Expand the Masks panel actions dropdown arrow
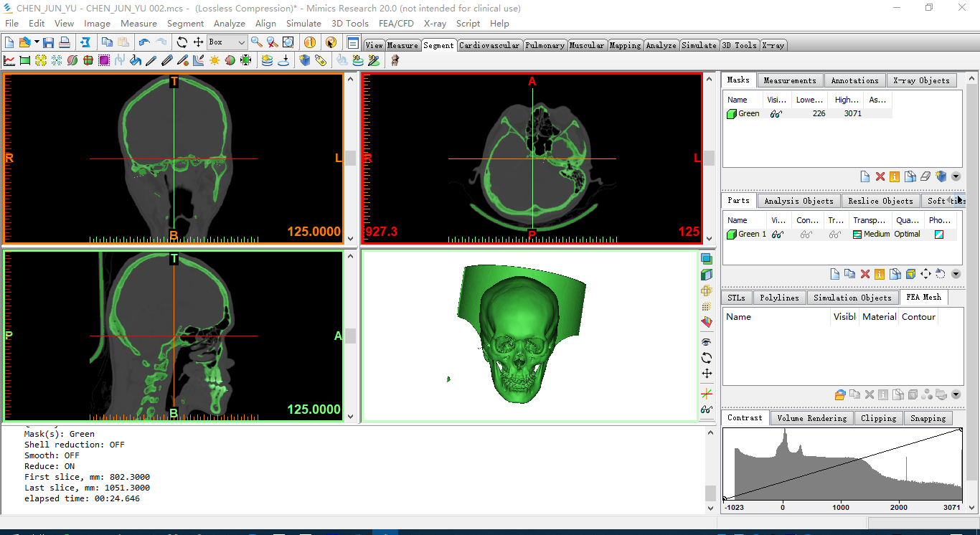 coord(956,176)
